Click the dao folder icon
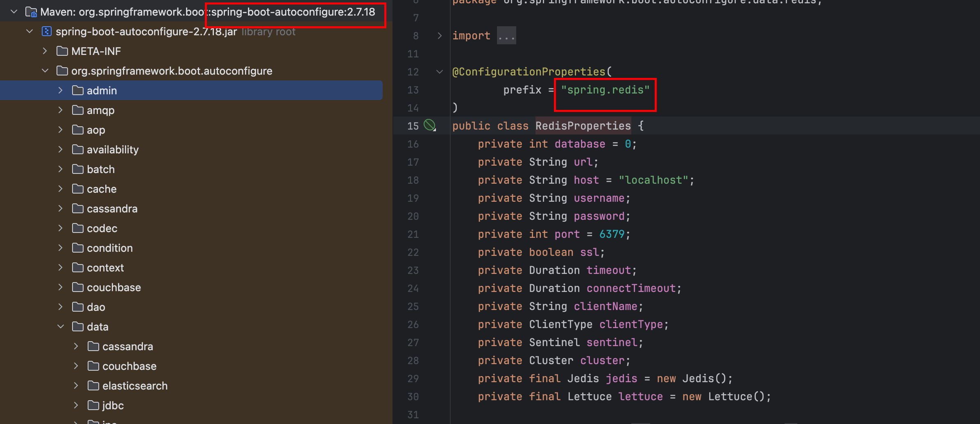 click(78, 307)
